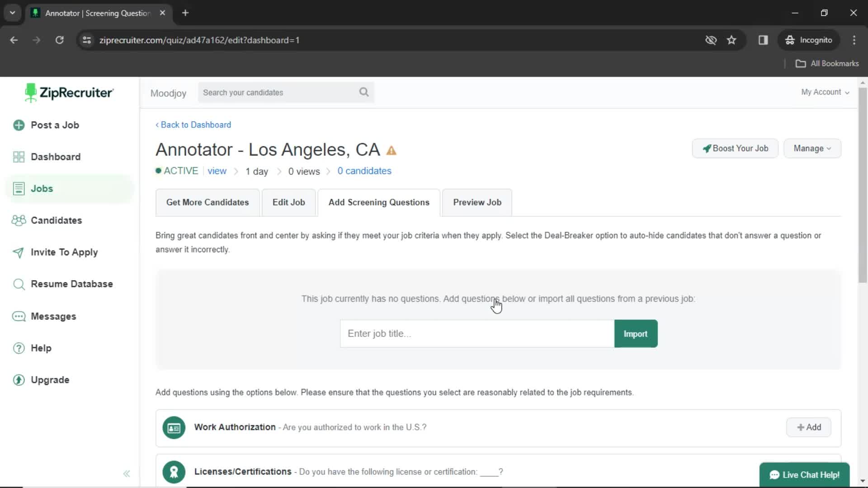
Task: Click the Edit Job button
Action: click(x=288, y=202)
